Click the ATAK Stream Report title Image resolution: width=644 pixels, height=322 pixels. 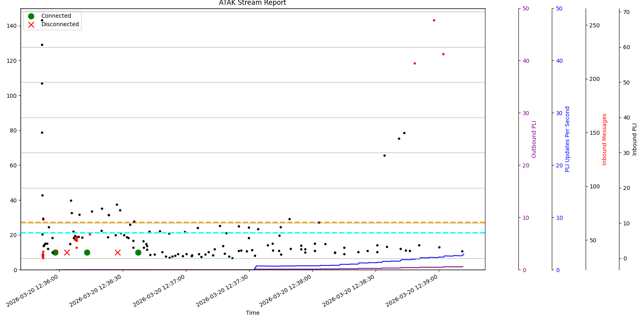[x=252, y=3]
